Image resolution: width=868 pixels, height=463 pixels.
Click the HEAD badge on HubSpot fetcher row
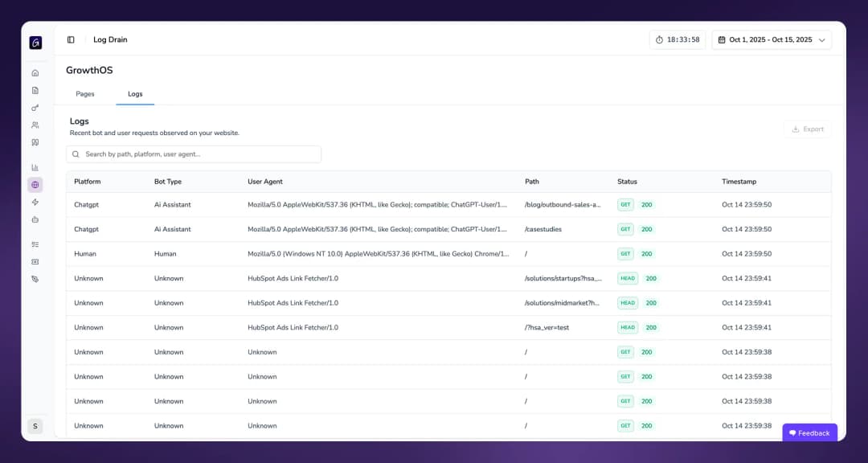[627, 279]
